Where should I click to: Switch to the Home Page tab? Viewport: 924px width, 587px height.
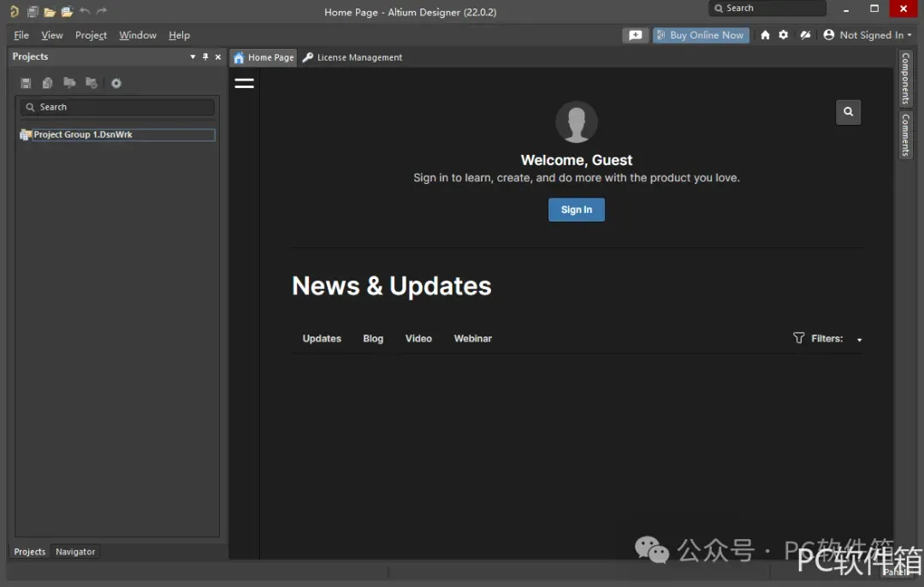[264, 57]
